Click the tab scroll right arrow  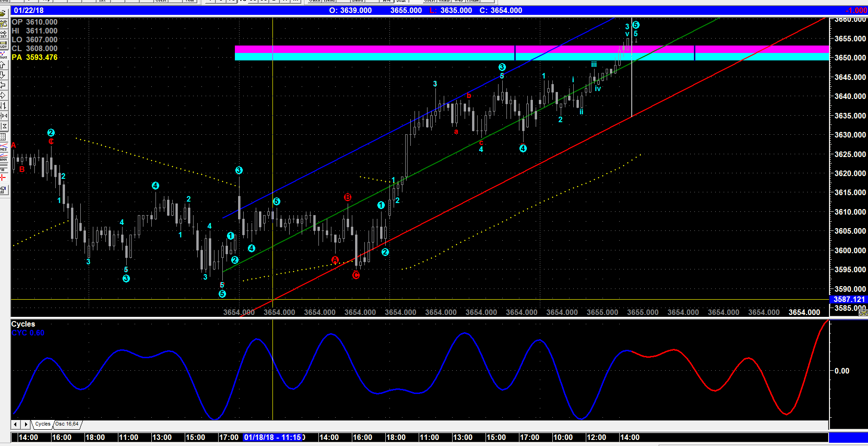pyautogui.click(x=26, y=424)
